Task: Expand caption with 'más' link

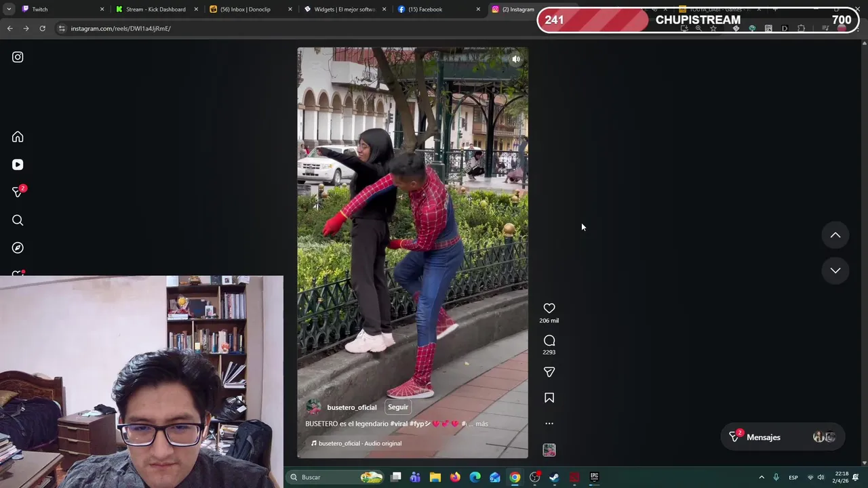Action: click(481, 424)
